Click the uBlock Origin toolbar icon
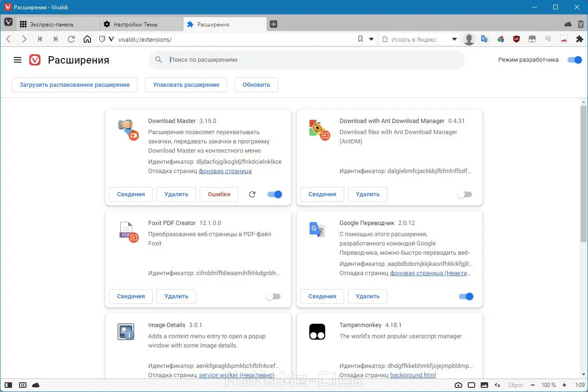The width and height of the screenshot is (588, 392). point(516,39)
